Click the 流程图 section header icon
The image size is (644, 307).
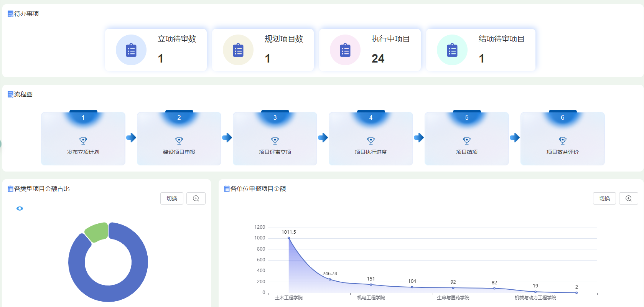coord(10,94)
